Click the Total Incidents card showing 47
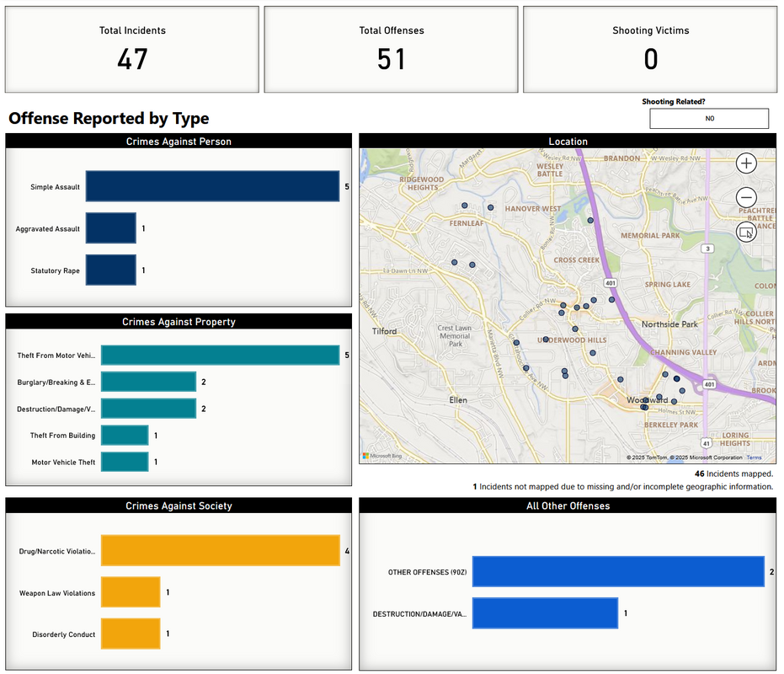Screen dimensions: 784x674 (x=131, y=48)
